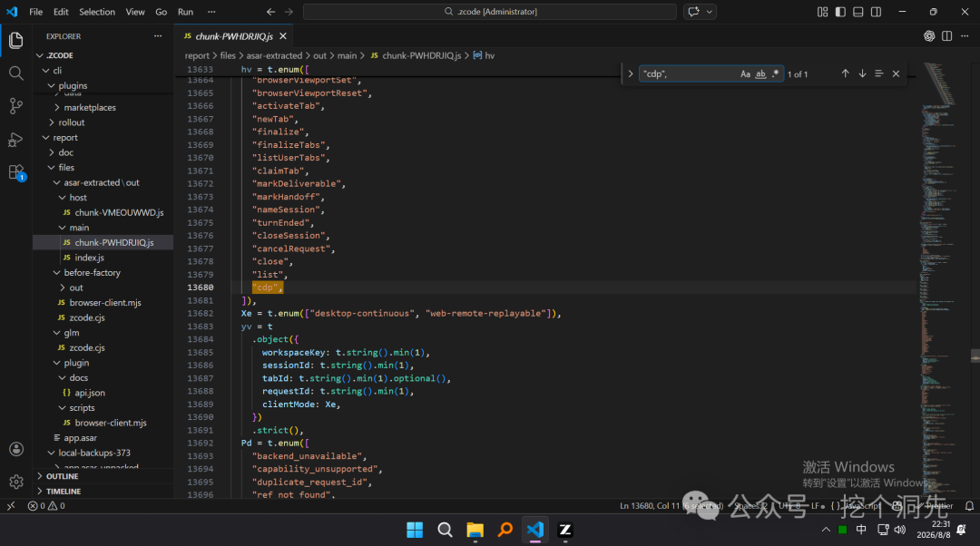The width and height of the screenshot is (980, 546).
Task: Open Explorer views and more actions
Action: pyautogui.click(x=158, y=36)
